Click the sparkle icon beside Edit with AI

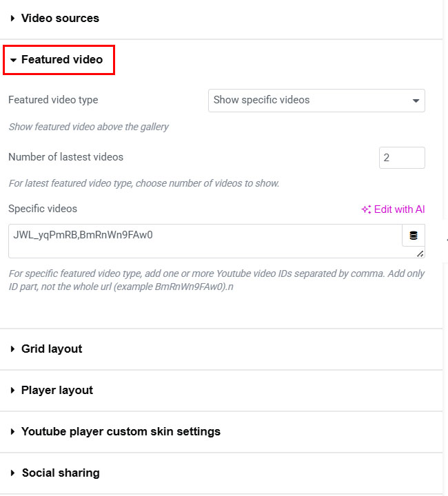(x=366, y=209)
